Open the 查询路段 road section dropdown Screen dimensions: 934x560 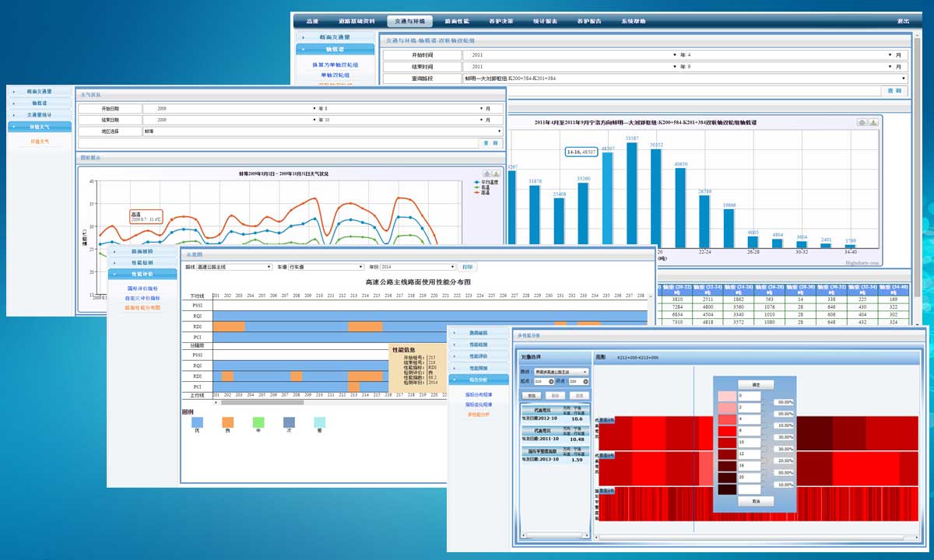(685, 79)
